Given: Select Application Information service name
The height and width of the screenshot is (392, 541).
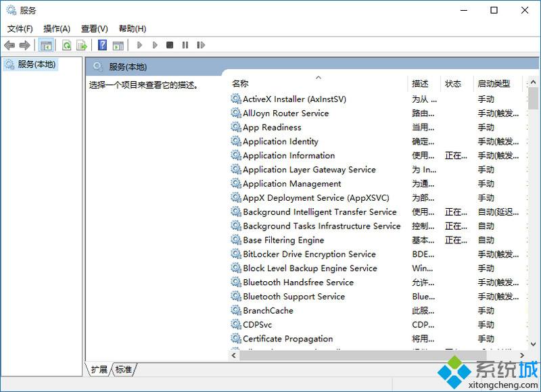Looking at the screenshot, I should (x=289, y=155).
